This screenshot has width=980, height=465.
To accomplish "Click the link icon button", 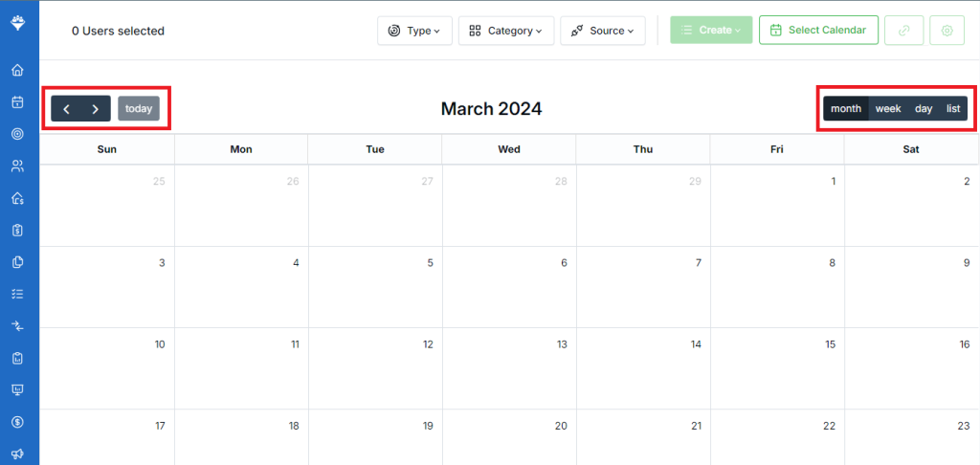I will pos(903,31).
